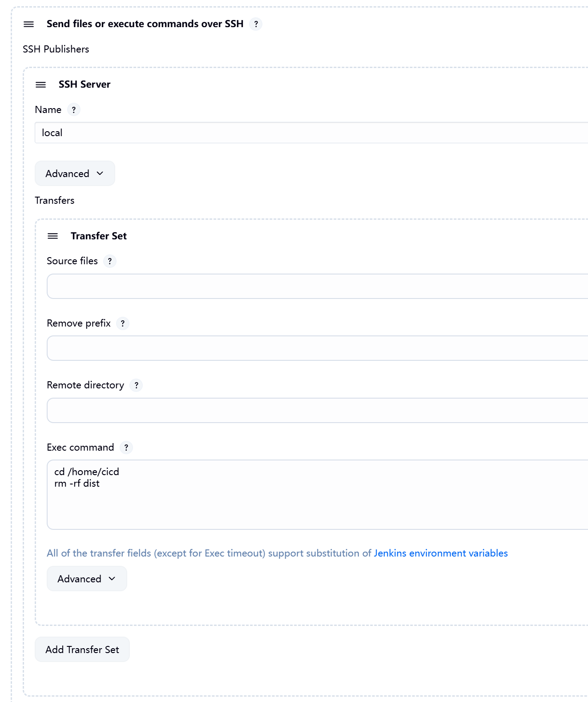Viewport: 588px width, 702px height.
Task: Click drag handle next to SSH Server
Action: coord(40,85)
